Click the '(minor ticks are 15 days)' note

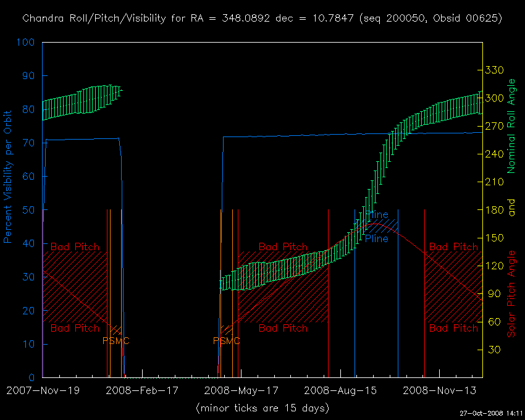pyautogui.click(x=262, y=408)
